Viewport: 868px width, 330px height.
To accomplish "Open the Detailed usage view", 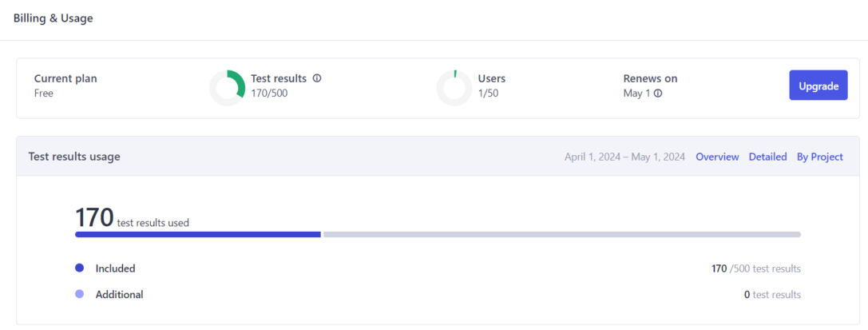I will (767, 157).
